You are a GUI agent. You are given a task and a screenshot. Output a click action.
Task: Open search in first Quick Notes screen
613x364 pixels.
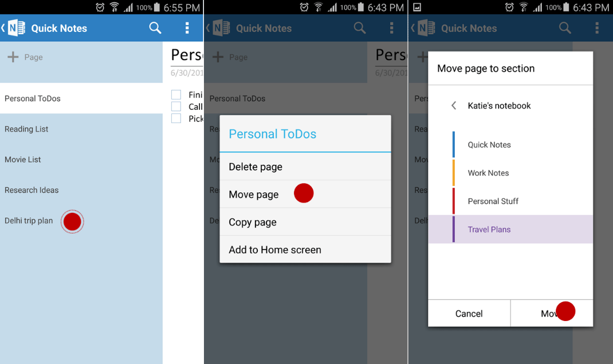pyautogui.click(x=155, y=27)
